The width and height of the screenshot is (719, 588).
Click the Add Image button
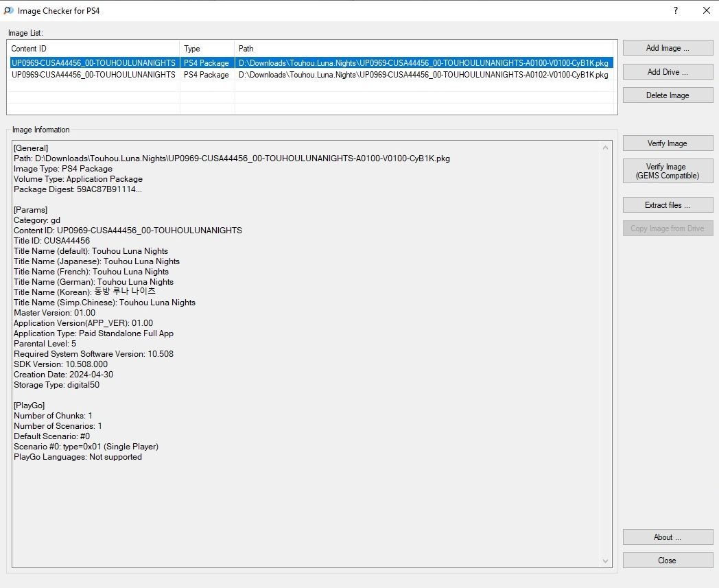tap(668, 48)
